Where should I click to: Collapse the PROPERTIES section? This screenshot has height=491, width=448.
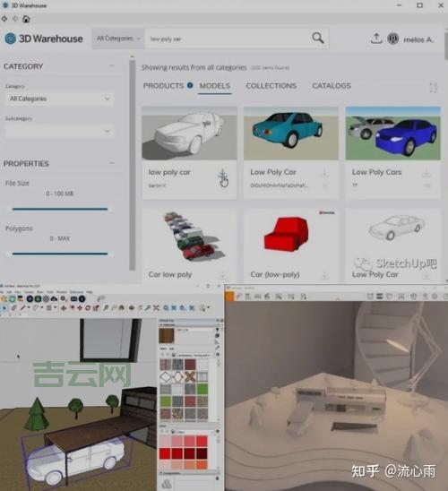tap(111, 163)
